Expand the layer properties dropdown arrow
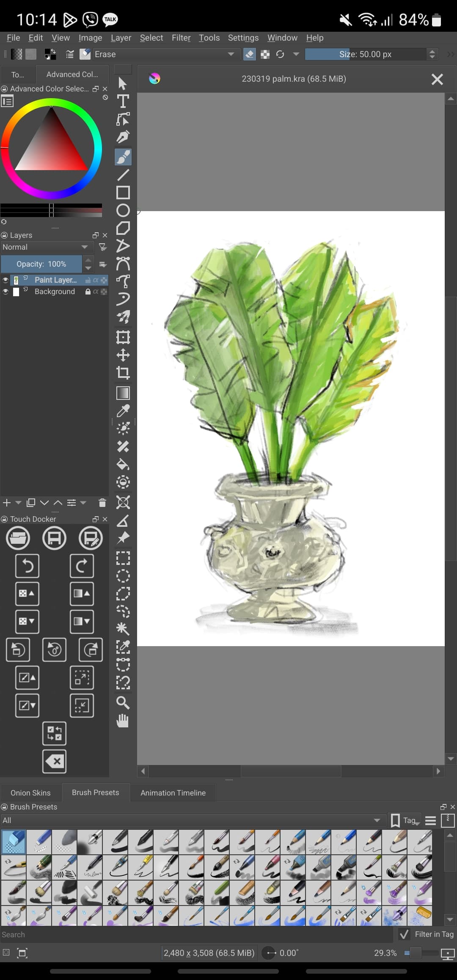457x980 pixels. 83,503
